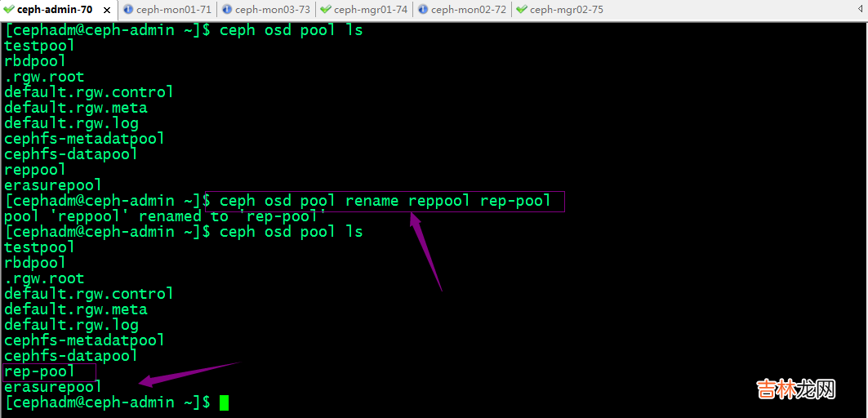Click the blue info icon on ceph-mon03-73 tab

(225, 10)
